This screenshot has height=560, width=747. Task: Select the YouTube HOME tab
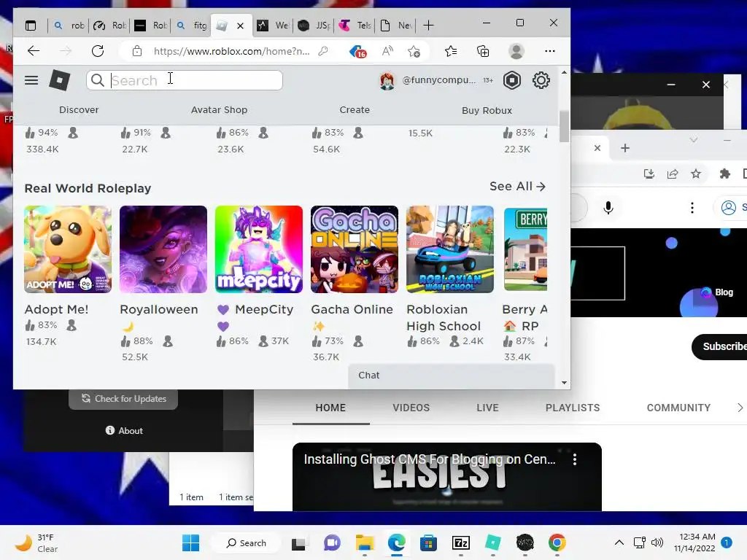pyautogui.click(x=330, y=408)
